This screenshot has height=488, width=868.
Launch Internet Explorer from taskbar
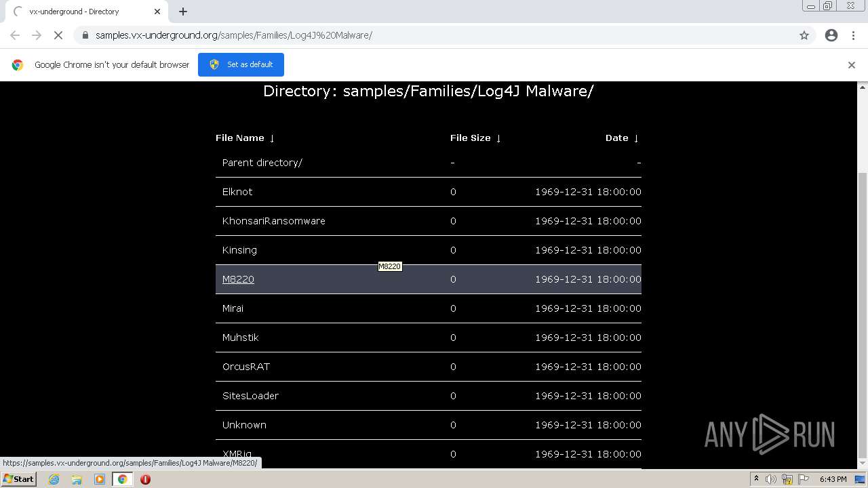click(x=54, y=479)
